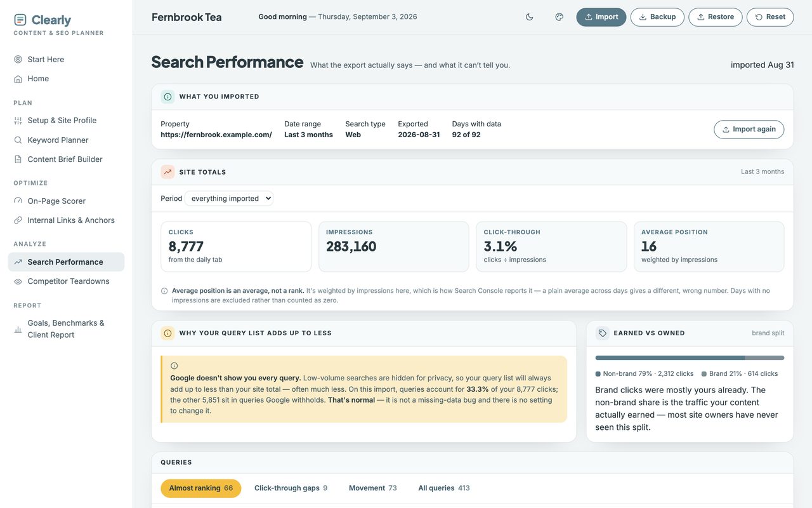Click the exported date 2026-08-31
Viewport: 812px width, 508px height.
419,135
